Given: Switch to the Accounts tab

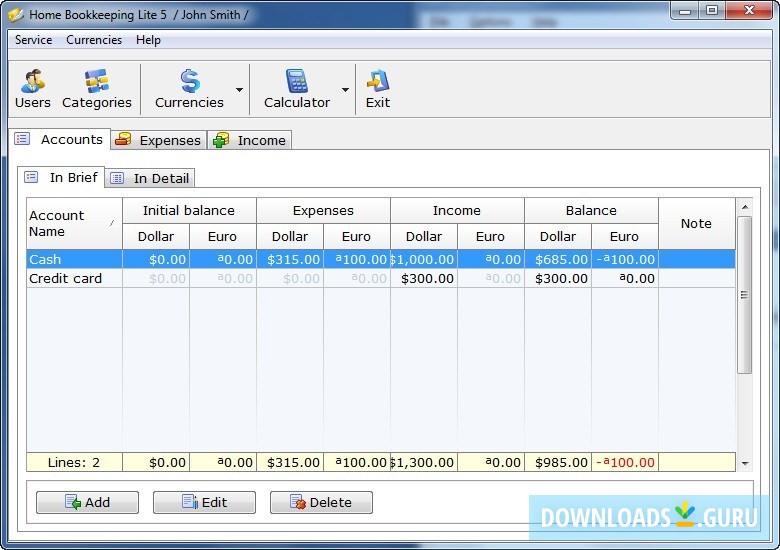Looking at the screenshot, I should 59,139.
